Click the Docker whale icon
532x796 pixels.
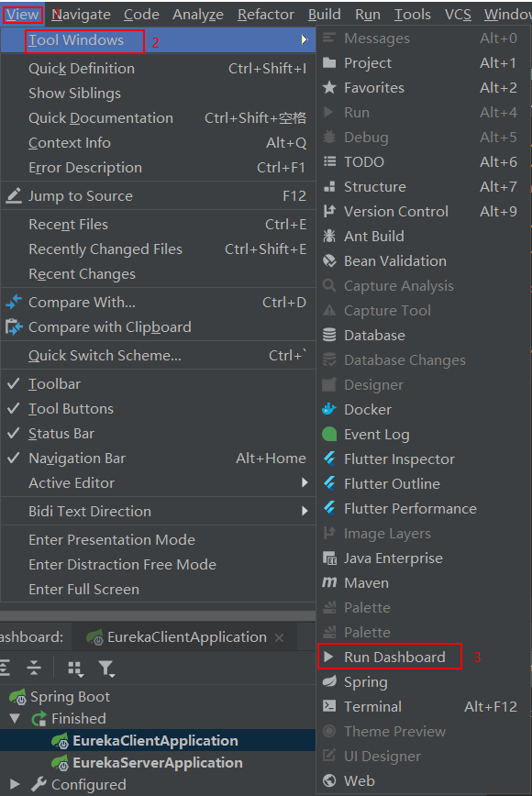329,409
